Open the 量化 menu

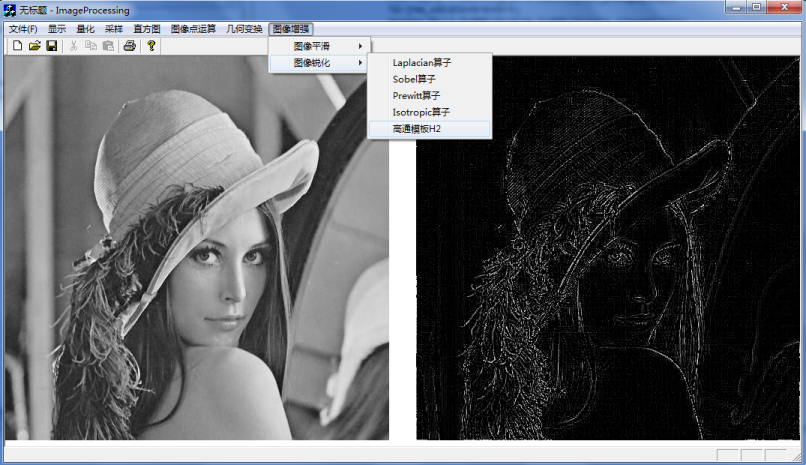(85, 29)
